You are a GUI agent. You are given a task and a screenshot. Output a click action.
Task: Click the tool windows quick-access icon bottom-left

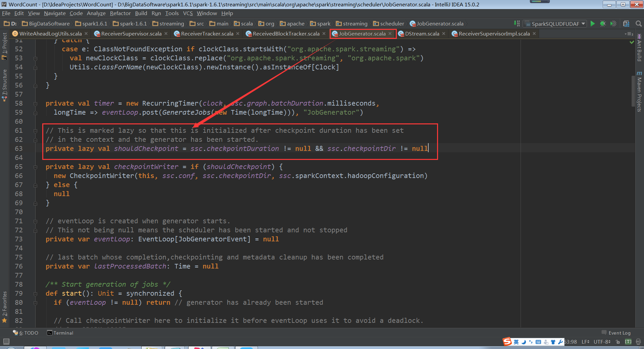coord(6,342)
